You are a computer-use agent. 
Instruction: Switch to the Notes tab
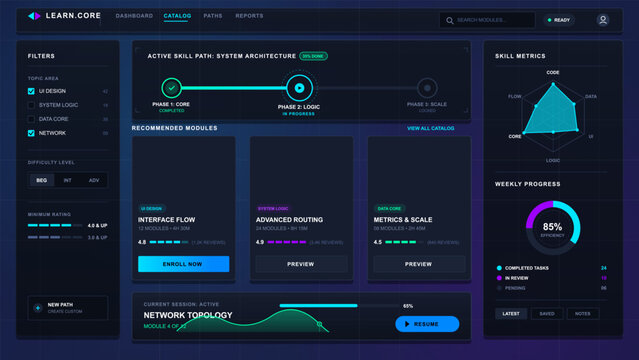[x=583, y=314]
